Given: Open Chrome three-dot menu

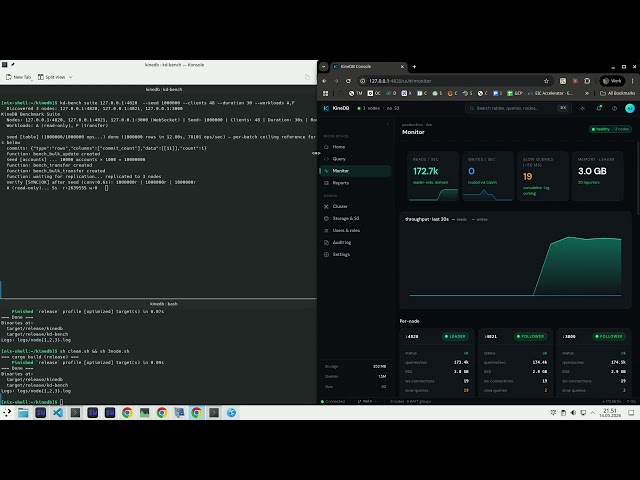Looking at the screenshot, I should (632, 81).
